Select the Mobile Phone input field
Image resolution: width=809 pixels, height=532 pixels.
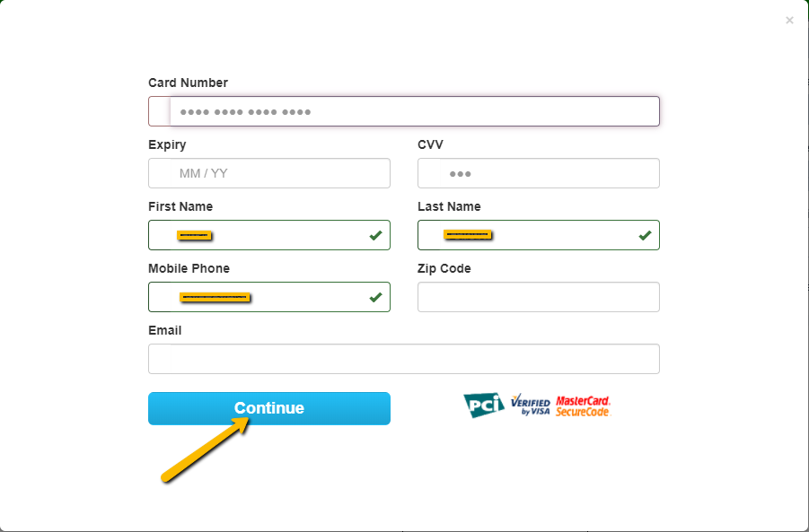(269, 297)
